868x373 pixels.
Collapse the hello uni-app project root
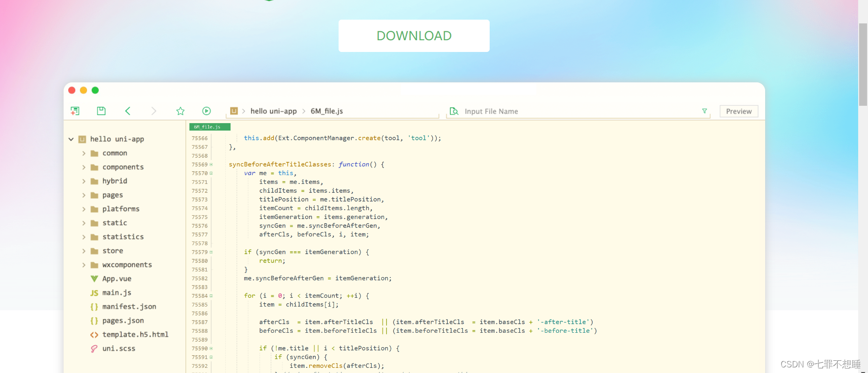[71, 139]
